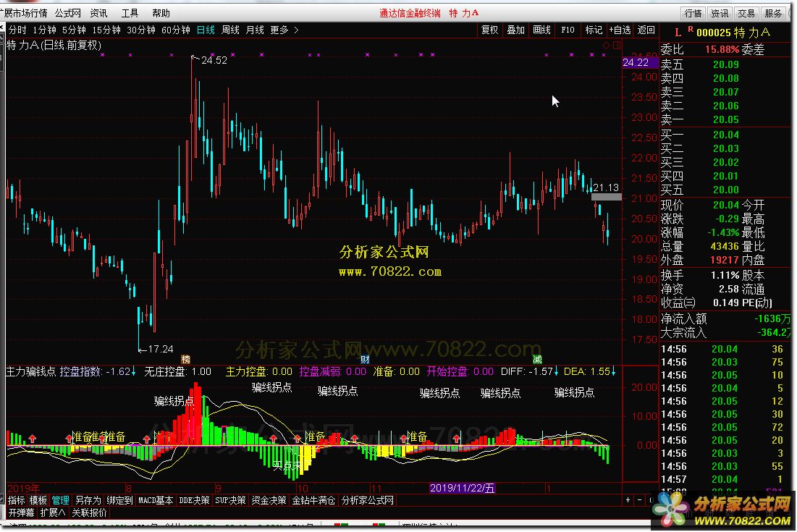Click the 委比 15.88% value
The image size is (797, 532).
coord(722,50)
